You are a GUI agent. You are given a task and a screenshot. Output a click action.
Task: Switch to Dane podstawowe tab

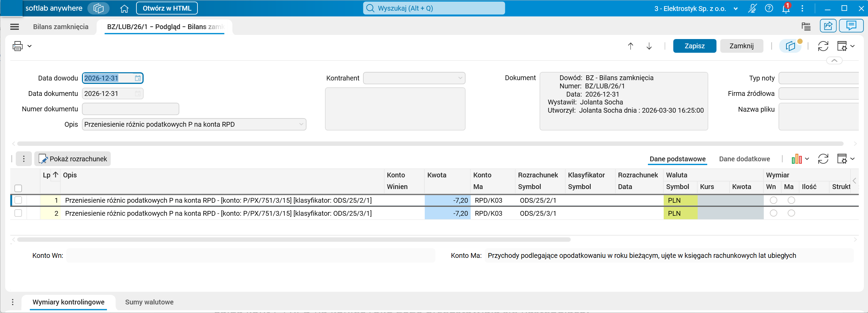click(677, 159)
